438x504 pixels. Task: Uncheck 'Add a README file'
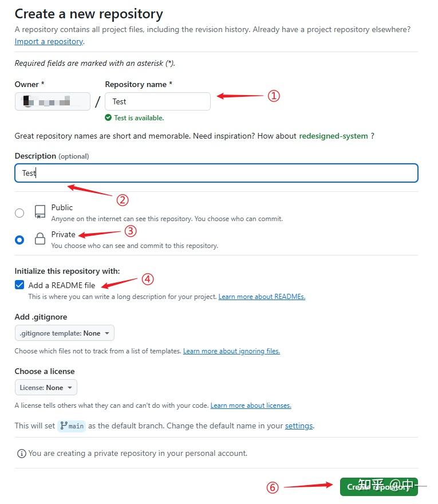pyautogui.click(x=19, y=284)
